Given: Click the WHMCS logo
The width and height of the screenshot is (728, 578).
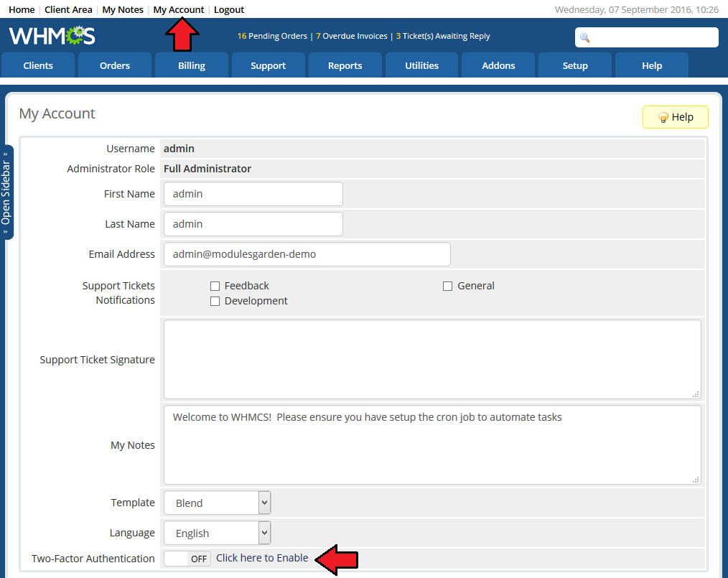Looking at the screenshot, I should click(52, 36).
